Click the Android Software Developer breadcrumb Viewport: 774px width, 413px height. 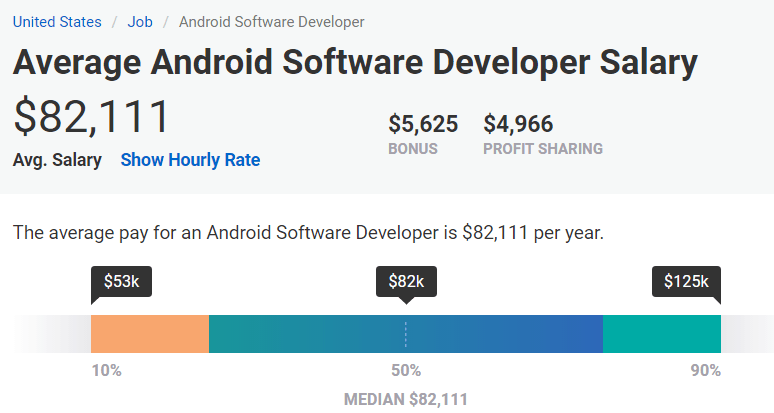271,21
